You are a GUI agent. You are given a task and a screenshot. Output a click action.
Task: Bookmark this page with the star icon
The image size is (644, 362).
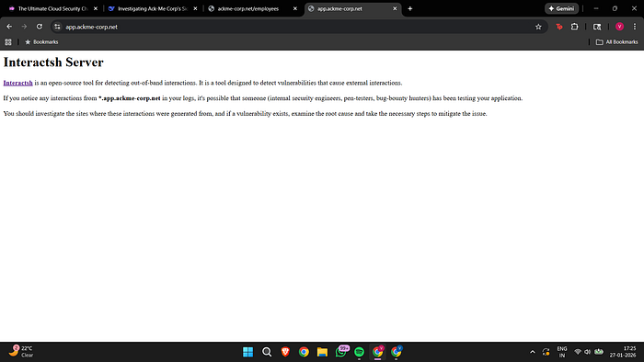click(x=538, y=27)
